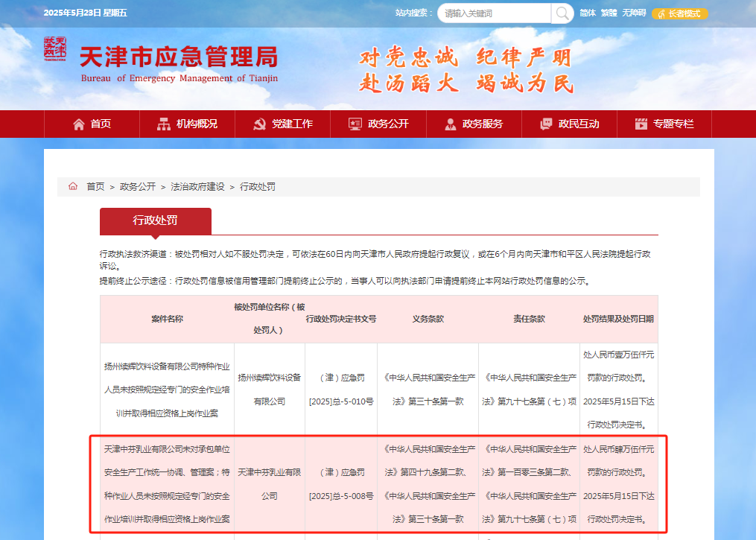Image resolution: width=756 pixels, height=540 pixels.
Task: Go to 行政处罚 in the breadcrumb
Action: [258, 187]
